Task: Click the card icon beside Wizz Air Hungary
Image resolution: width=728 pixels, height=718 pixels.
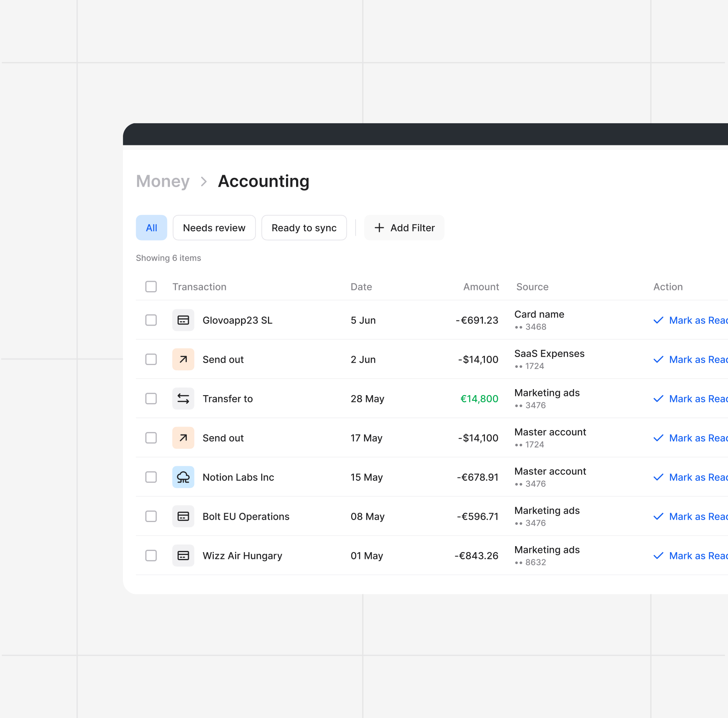Action: [183, 556]
